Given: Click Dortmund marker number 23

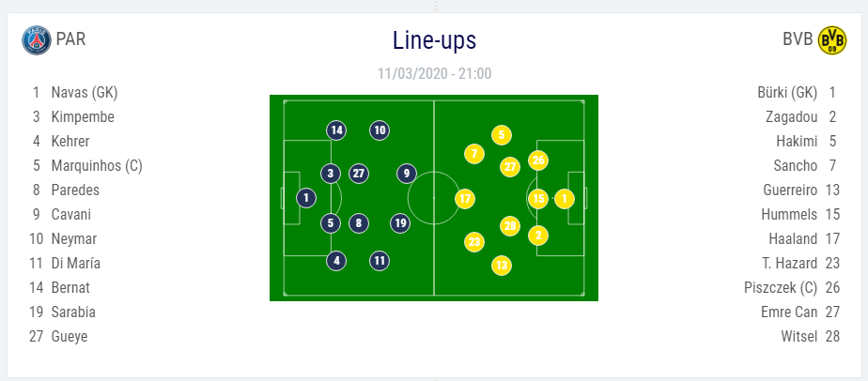Looking at the screenshot, I should point(474,242).
